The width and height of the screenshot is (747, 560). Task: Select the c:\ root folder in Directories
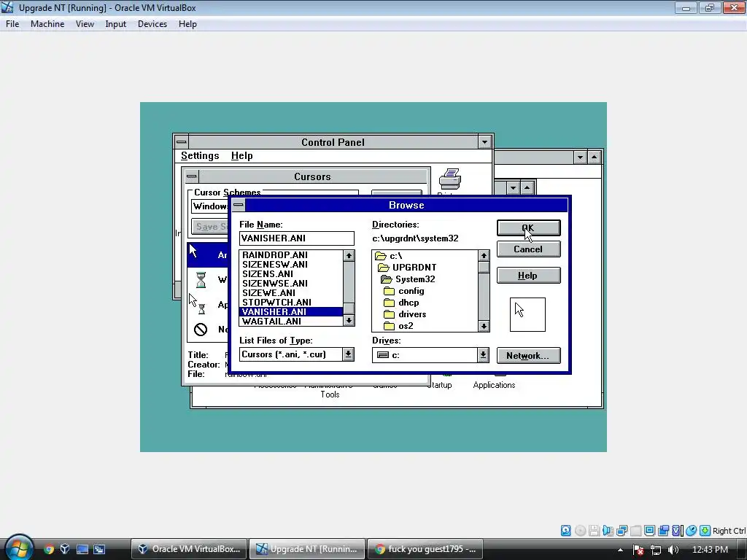tap(389, 256)
